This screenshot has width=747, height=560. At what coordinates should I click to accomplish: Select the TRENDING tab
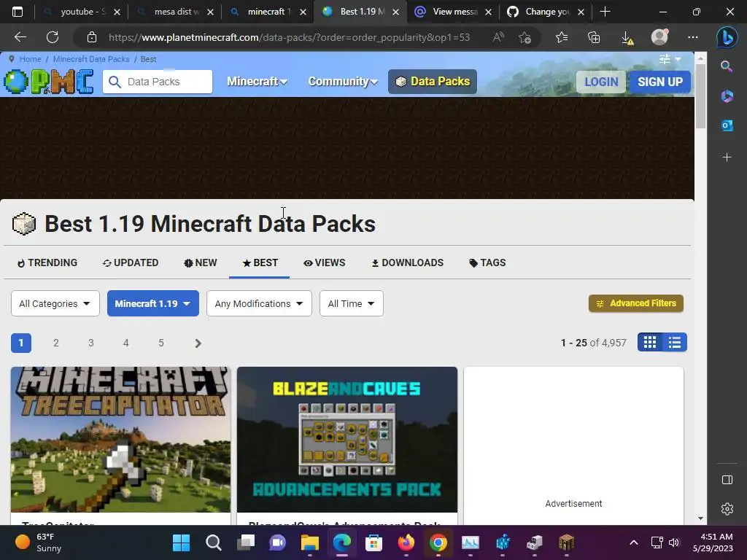(x=47, y=262)
